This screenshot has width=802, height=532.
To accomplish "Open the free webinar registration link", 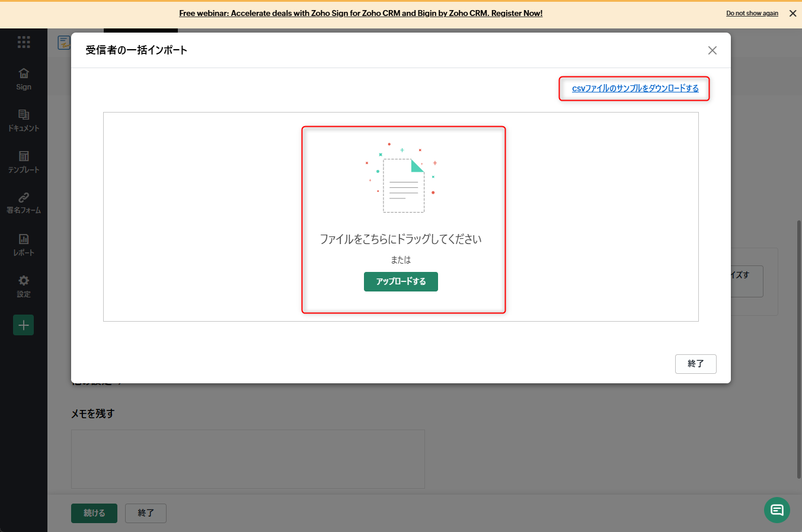I will (x=360, y=13).
